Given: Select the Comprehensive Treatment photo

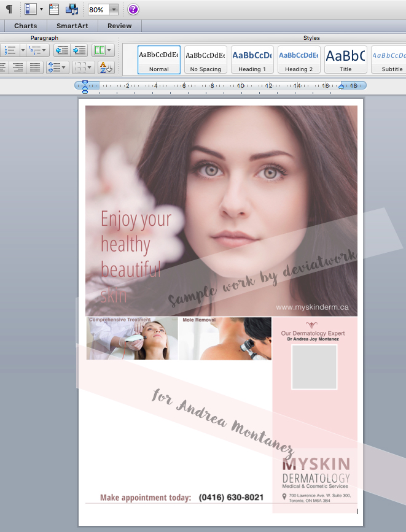Looking at the screenshot, I should click(x=132, y=338).
